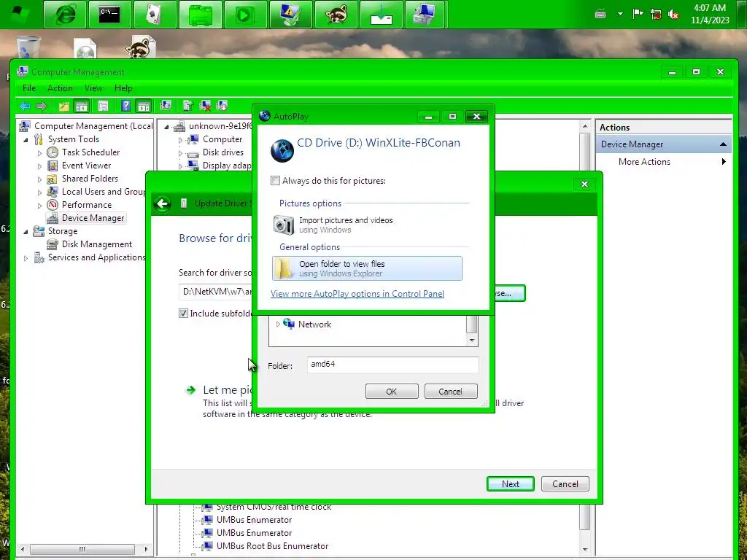Toggle the Include subfolders checkbox
The width and height of the screenshot is (747, 560).
pos(183,314)
